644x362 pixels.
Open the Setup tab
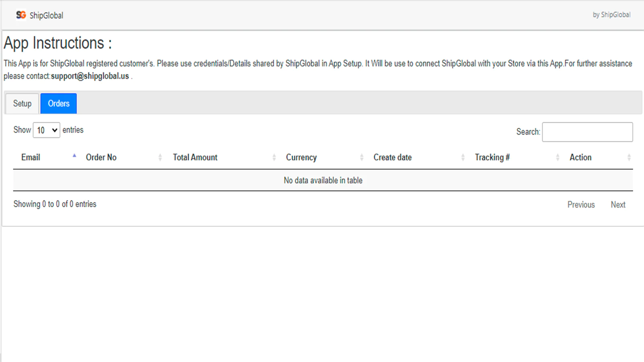coord(22,103)
